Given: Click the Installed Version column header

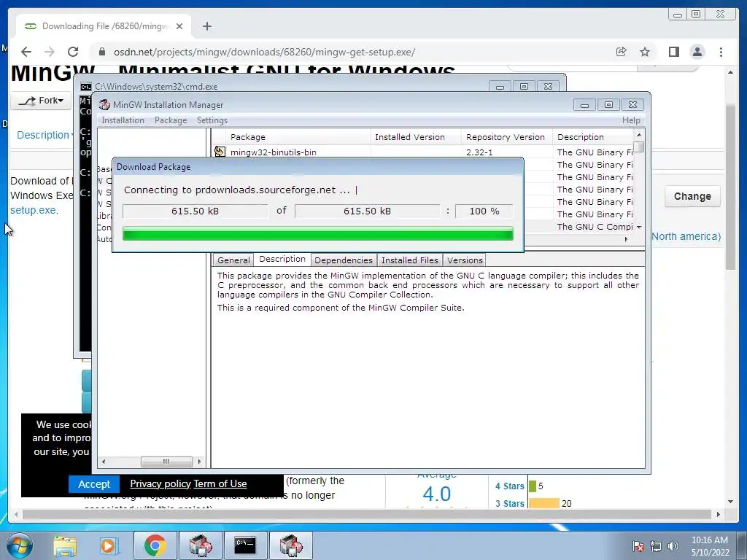Looking at the screenshot, I should 415,137.
